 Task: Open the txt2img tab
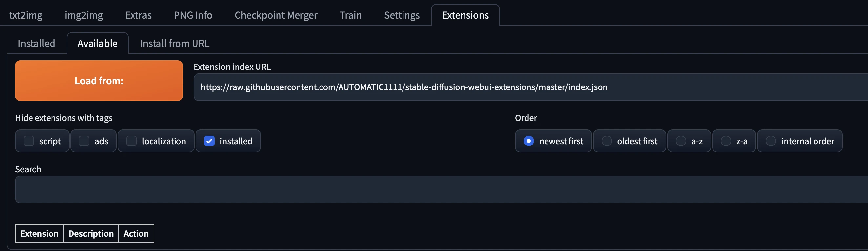point(26,15)
